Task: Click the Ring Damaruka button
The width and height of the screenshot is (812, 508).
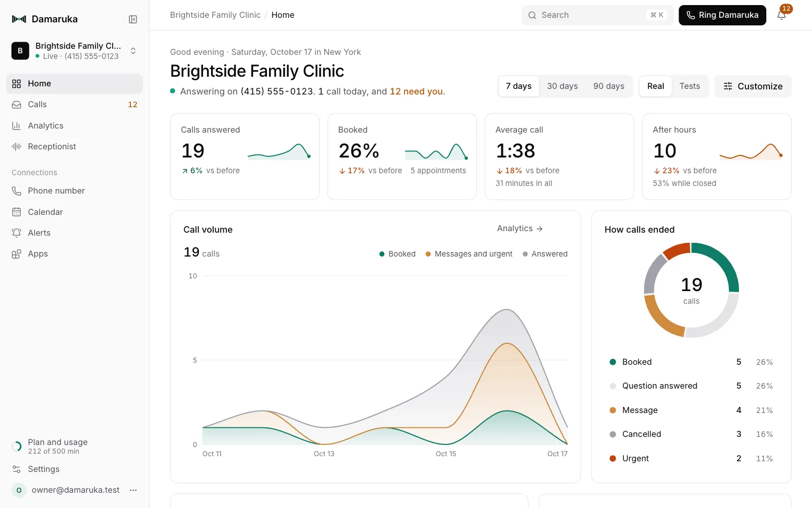Action: pyautogui.click(x=722, y=15)
